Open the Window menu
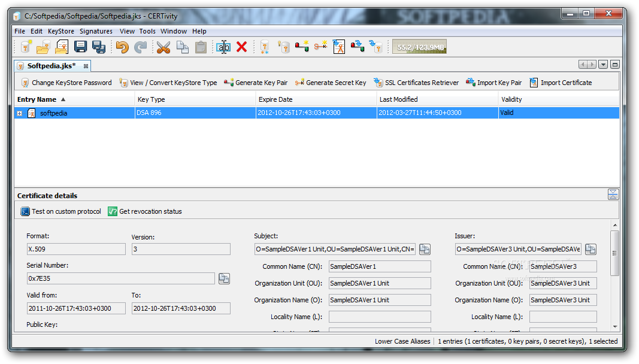The width and height of the screenshot is (639, 364). coord(174,31)
